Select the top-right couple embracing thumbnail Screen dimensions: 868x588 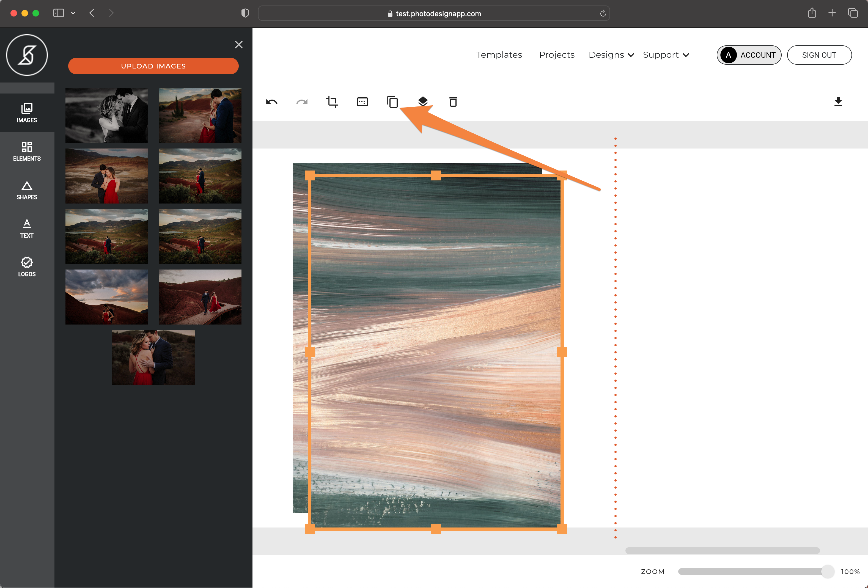coord(200,116)
